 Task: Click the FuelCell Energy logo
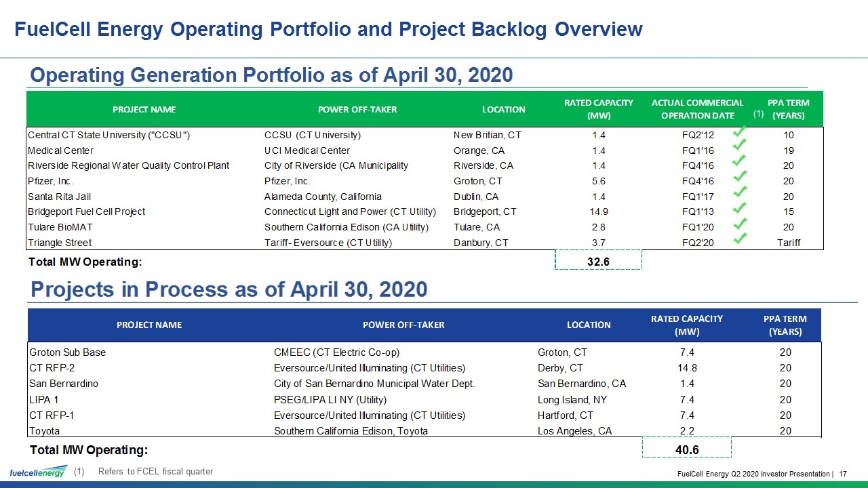tap(38, 472)
